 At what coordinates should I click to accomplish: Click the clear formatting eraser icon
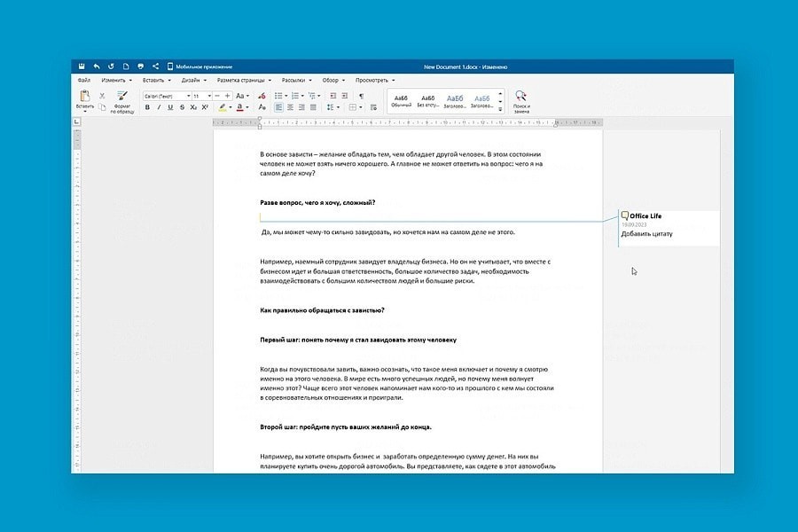click(262, 96)
